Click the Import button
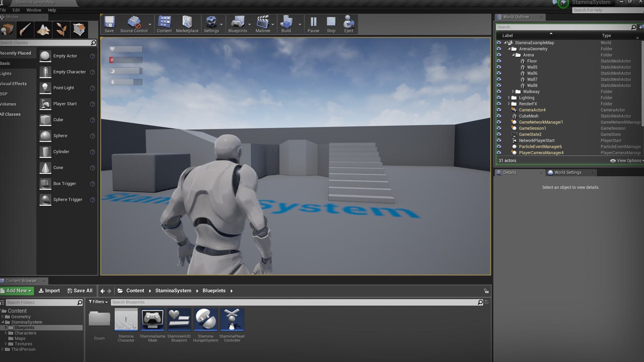The height and width of the screenshot is (362, 644). [49, 291]
